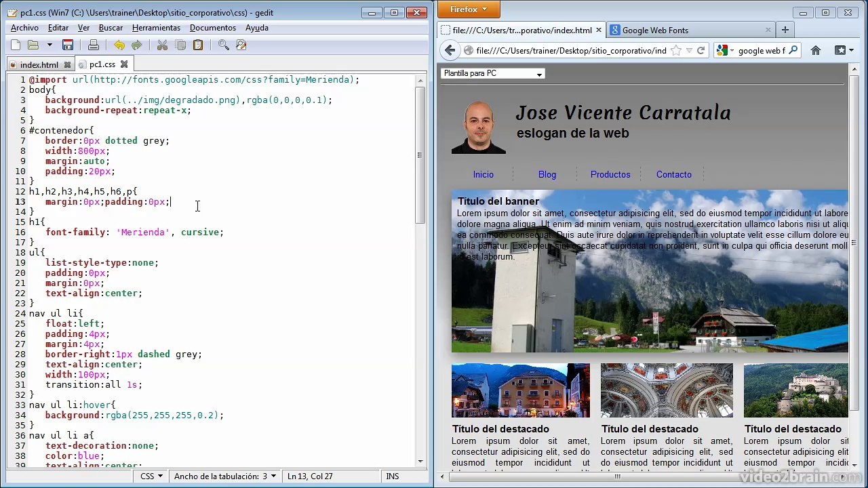Open a new Firefox tab with plus button

click(x=785, y=30)
